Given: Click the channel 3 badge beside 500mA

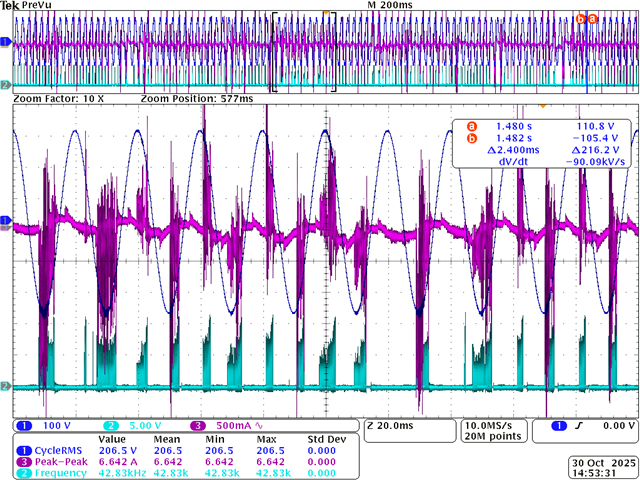Looking at the screenshot, I should [x=198, y=426].
